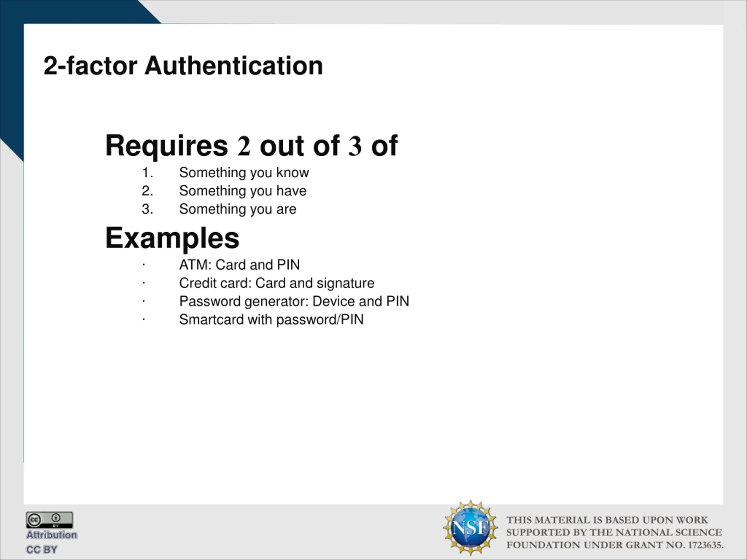This screenshot has height=560, width=747.
Task: Click the NSF grant acknowledgment text
Action: (x=615, y=532)
